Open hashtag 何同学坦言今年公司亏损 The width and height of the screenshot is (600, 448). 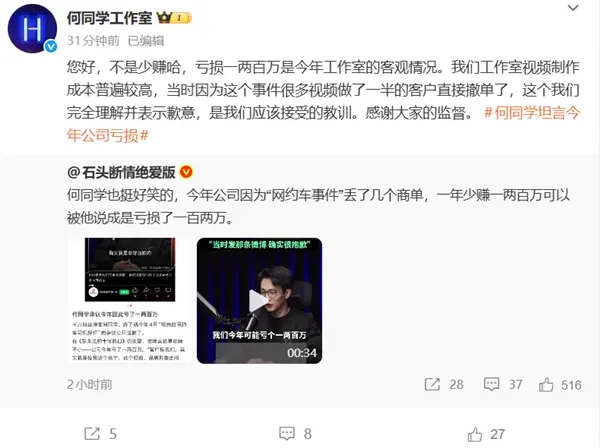point(323,124)
